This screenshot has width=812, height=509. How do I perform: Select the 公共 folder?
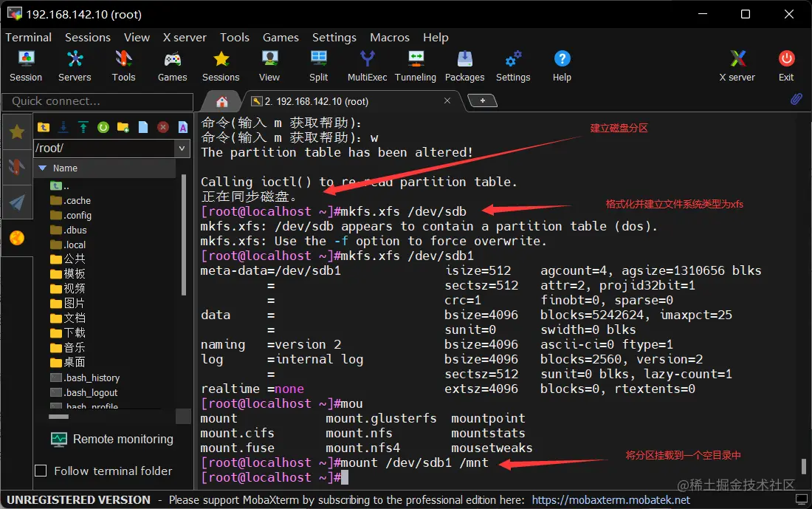[x=68, y=259]
